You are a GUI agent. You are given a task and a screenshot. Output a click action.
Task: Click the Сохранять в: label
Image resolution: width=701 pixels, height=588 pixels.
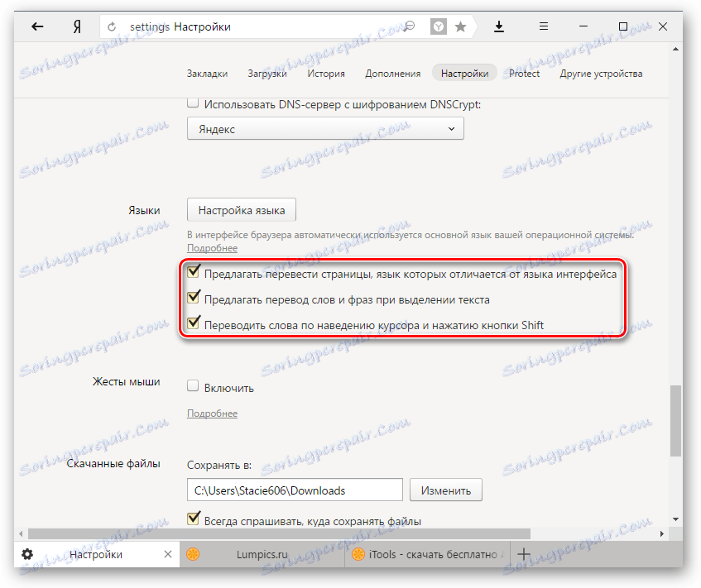(x=219, y=465)
